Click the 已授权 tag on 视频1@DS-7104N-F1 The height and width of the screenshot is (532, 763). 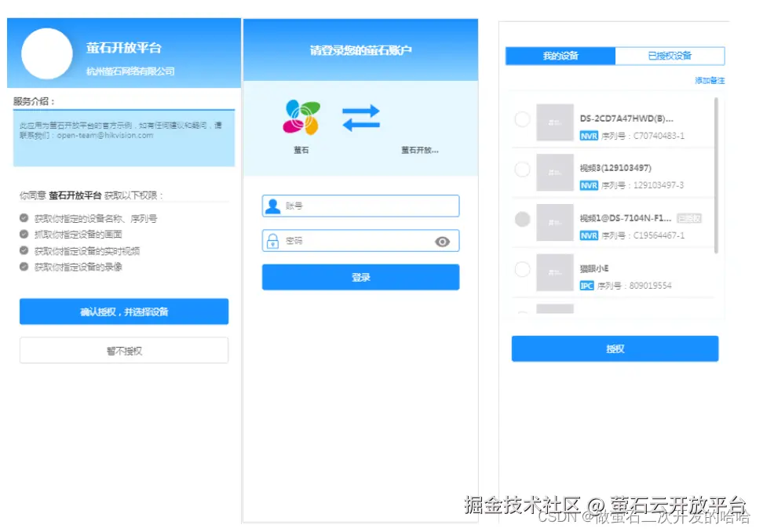(689, 218)
